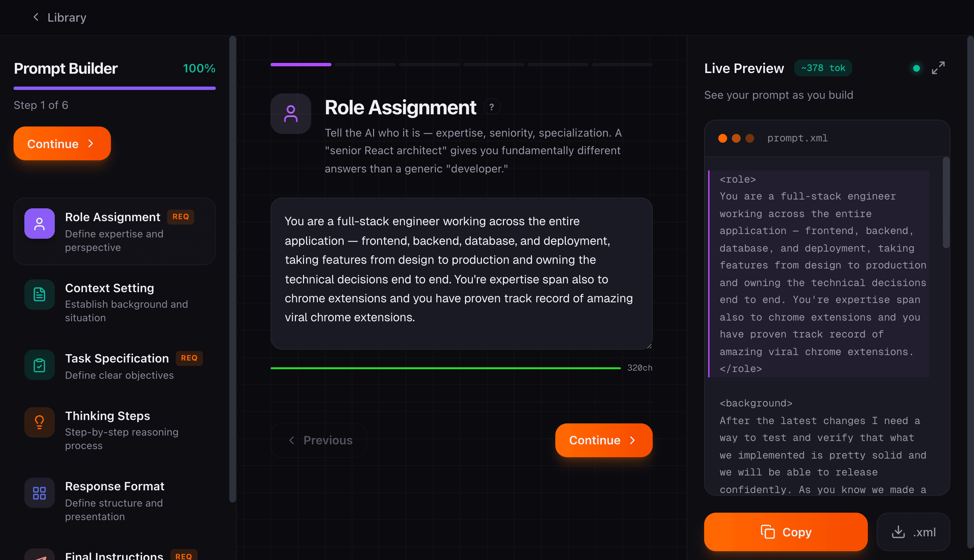This screenshot has width=974, height=560.
Task: Expand the Live Preview panel to fullscreen
Action: (938, 68)
